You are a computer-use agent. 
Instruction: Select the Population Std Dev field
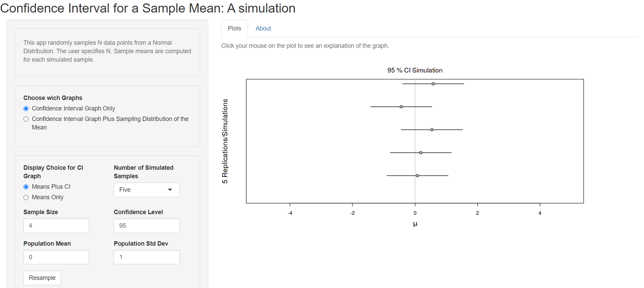click(147, 258)
